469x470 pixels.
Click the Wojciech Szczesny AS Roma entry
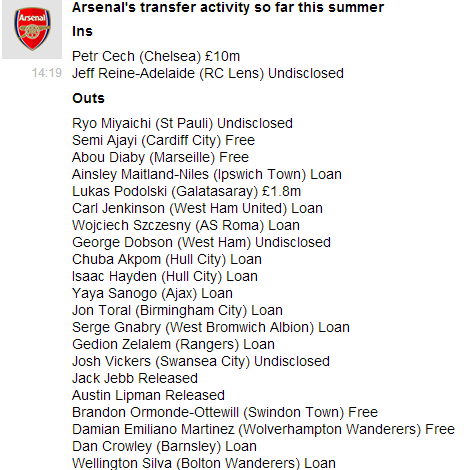click(186, 225)
